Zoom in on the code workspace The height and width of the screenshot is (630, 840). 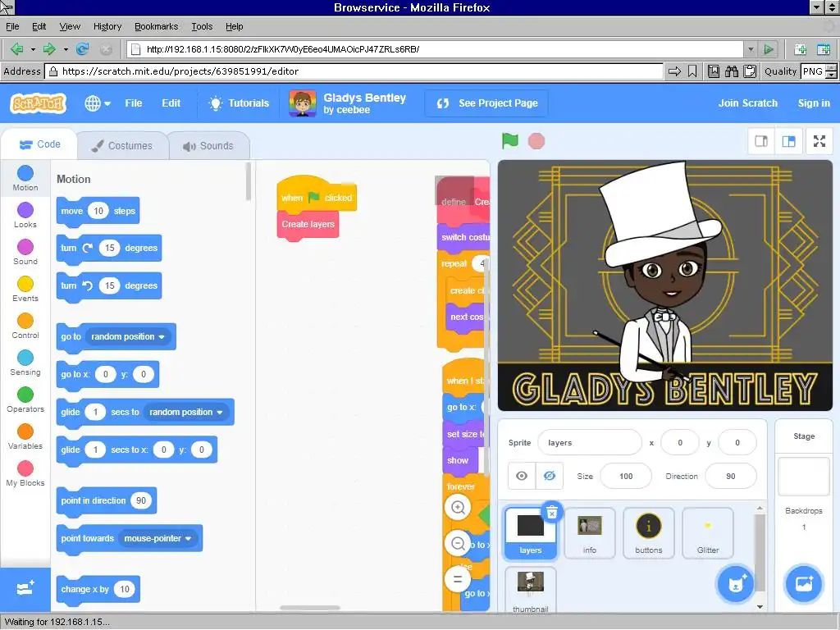(x=458, y=507)
